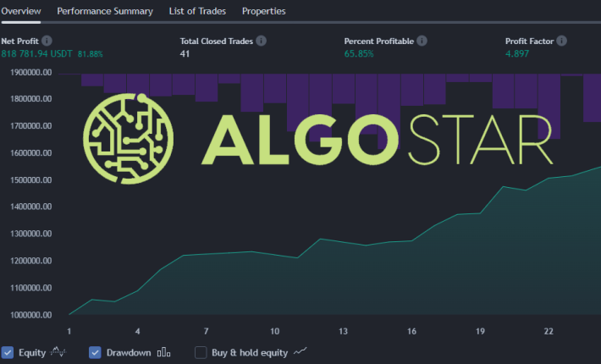Uncheck the Equity checkbox
Image resolution: width=601 pixels, height=364 pixels.
[x=8, y=352]
